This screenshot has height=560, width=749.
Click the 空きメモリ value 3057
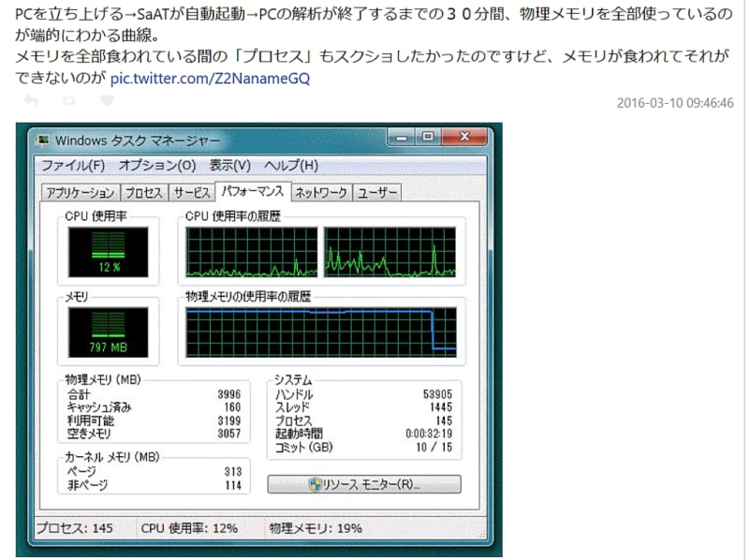pyautogui.click(x=229, y=434)
